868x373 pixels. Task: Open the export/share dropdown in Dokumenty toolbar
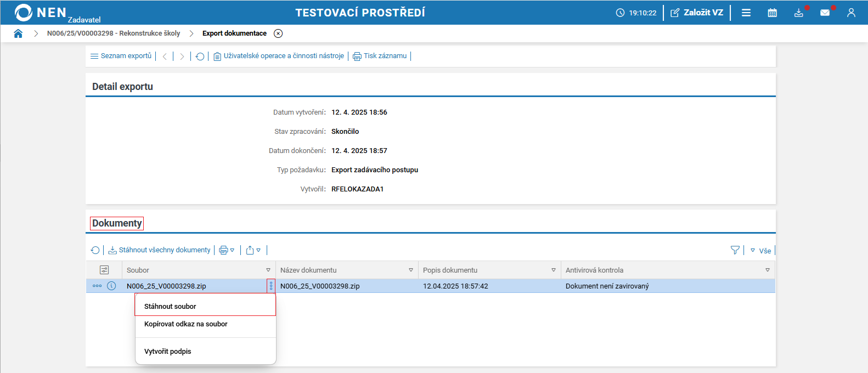coord(253,250)
